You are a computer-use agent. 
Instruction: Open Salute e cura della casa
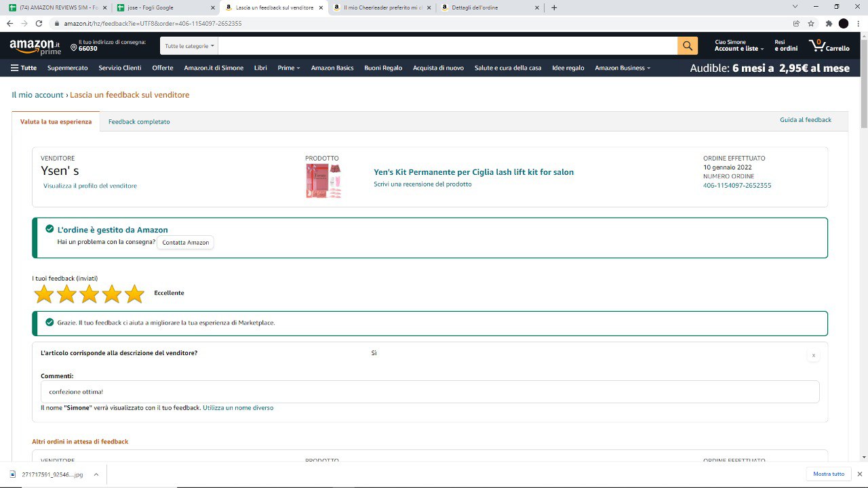pyautogui.click(x=508, y=68)
